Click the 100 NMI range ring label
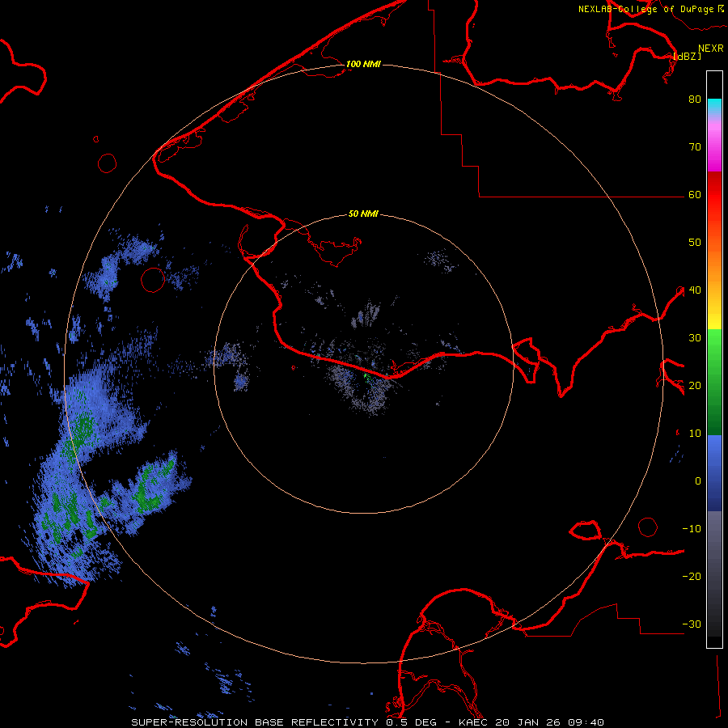The height and width of the screenshot is (728, 728). point(363,64)
